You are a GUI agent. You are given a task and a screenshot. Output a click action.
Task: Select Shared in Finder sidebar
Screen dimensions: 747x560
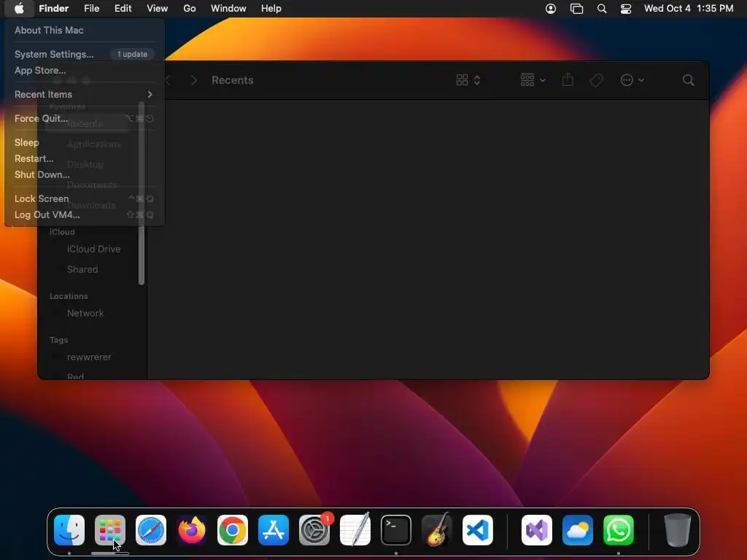click(82, 270)
